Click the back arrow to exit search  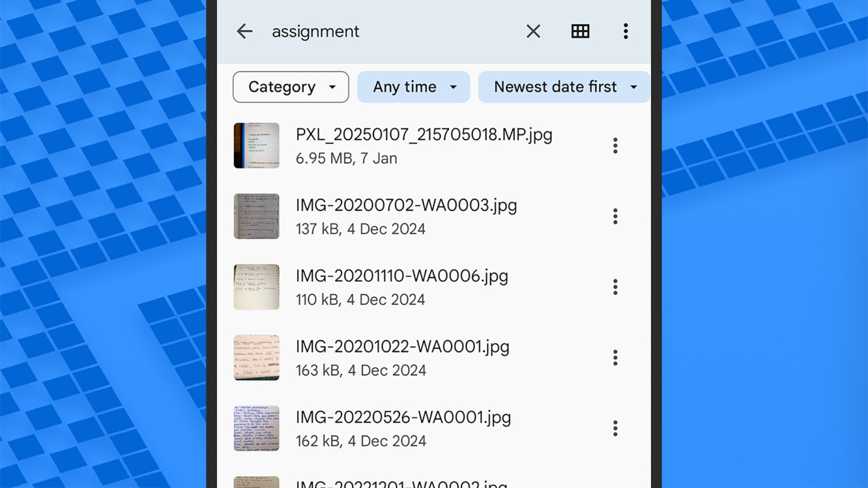[244, 31]
